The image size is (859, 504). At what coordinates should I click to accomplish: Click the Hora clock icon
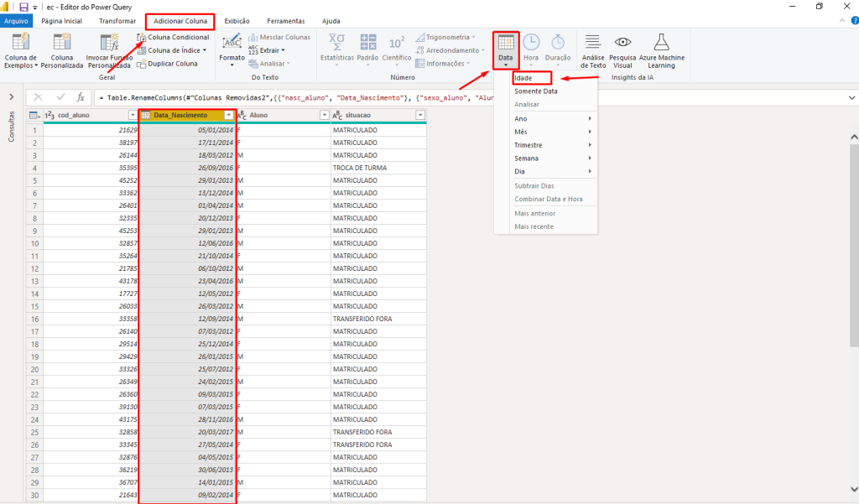coord(531,44)
